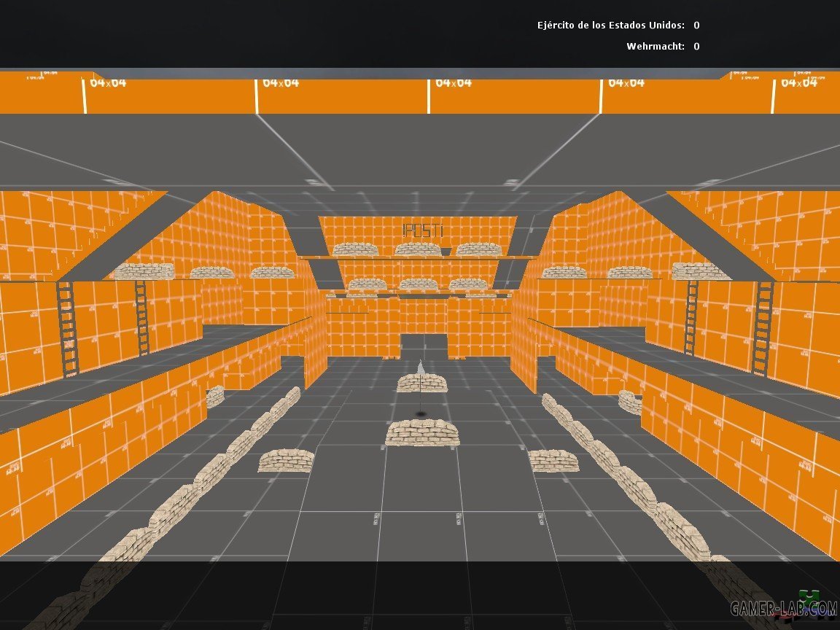Target the nearest center sandbag pile
Image resolution: width=840 pixels, height=630 pixels.
point(422,432)
